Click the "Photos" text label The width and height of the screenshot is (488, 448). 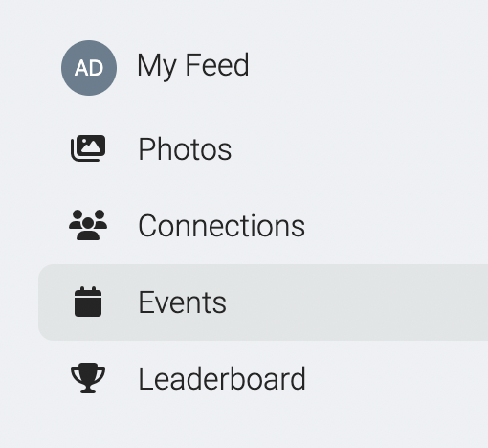(x=185, y=149)
